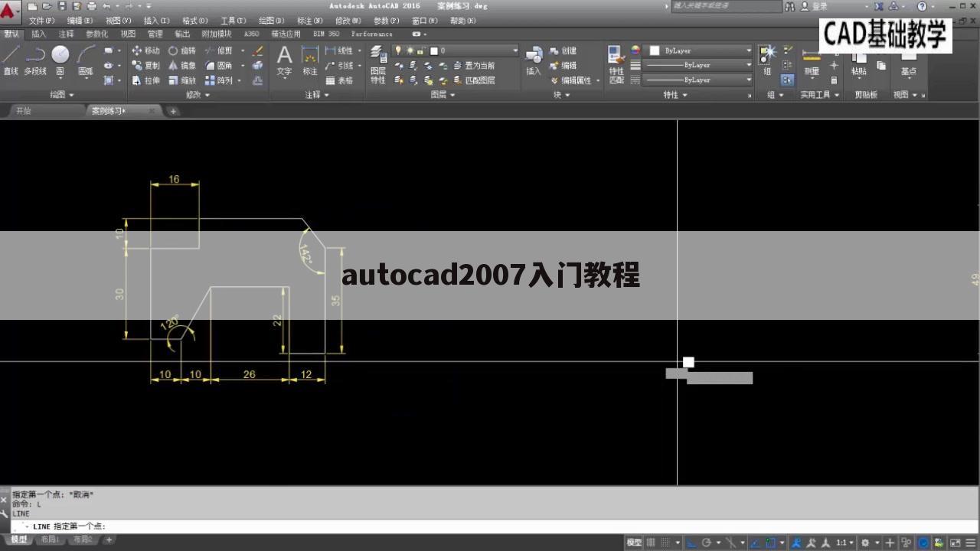The image size is (980, 551).
Task: Click the Fillet (圆角) tool
Action: [219, 65]
